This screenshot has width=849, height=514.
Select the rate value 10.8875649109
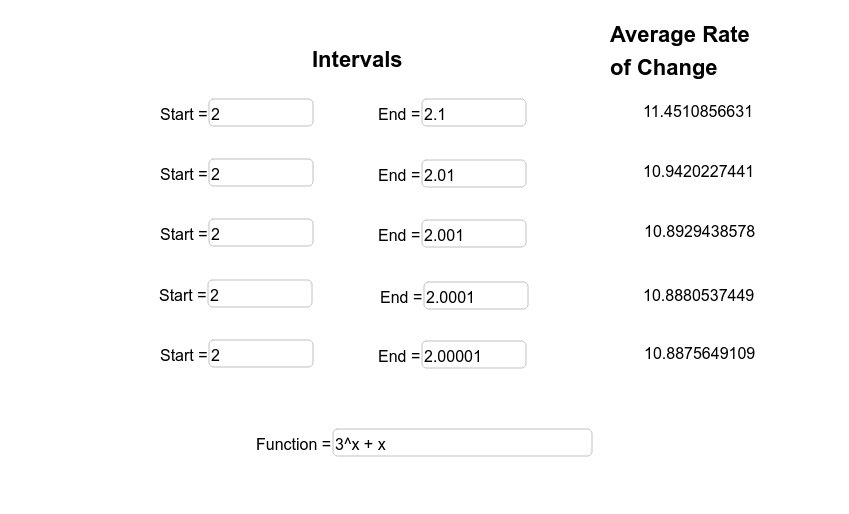point(699,353)
